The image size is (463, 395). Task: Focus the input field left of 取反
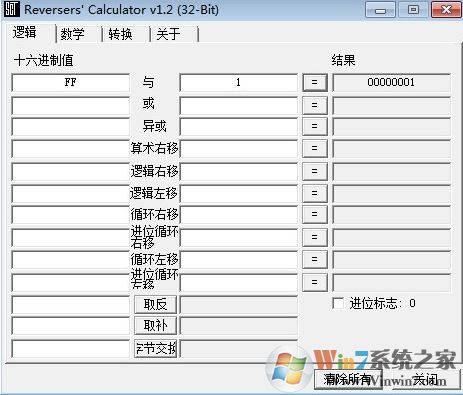click(x=70, y=304)
